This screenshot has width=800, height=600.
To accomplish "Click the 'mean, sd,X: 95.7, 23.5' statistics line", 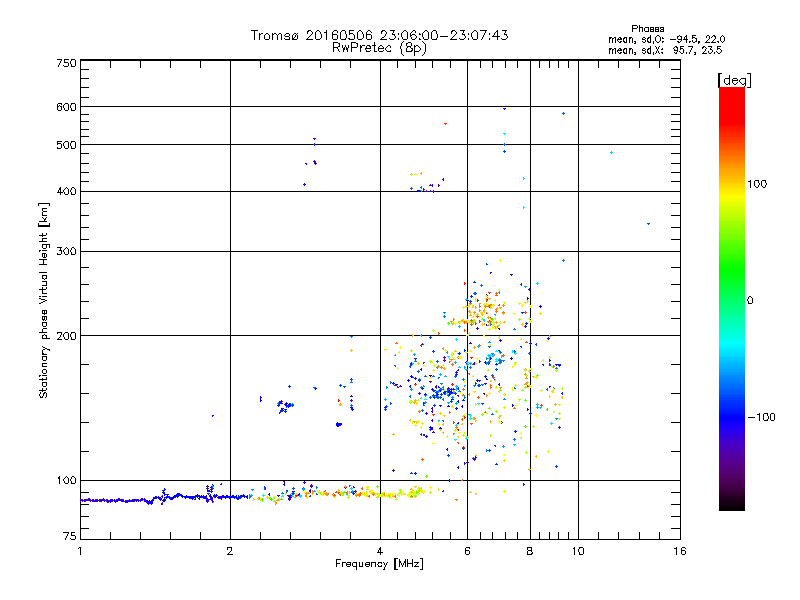I will tap(665, 50).
